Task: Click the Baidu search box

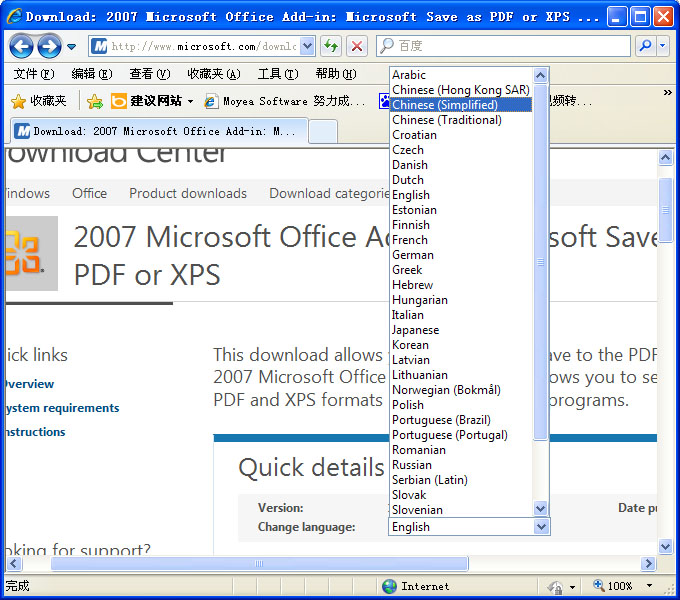Action: pos(503,46)
